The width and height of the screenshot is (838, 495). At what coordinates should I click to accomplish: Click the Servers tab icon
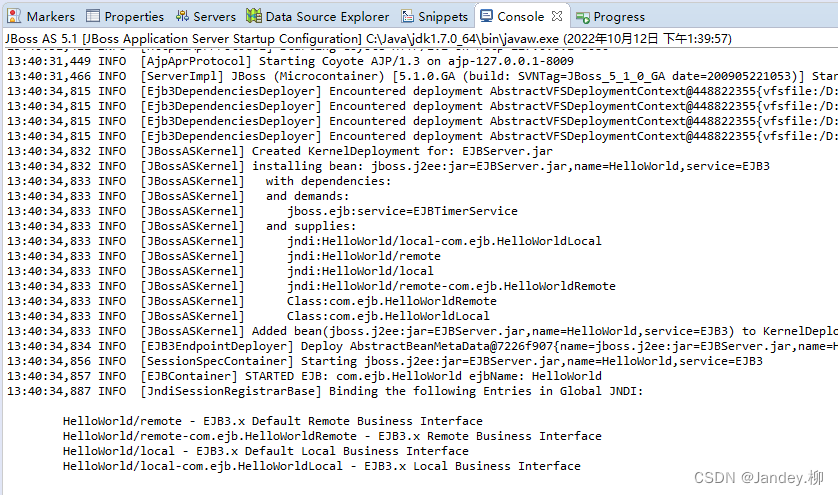[x=182, y=16]
